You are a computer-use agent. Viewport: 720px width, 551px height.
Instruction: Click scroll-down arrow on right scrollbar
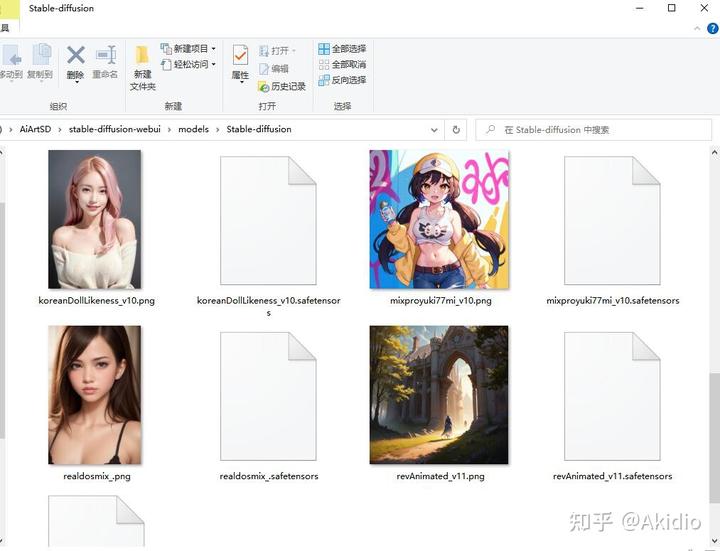pos(714,541)
